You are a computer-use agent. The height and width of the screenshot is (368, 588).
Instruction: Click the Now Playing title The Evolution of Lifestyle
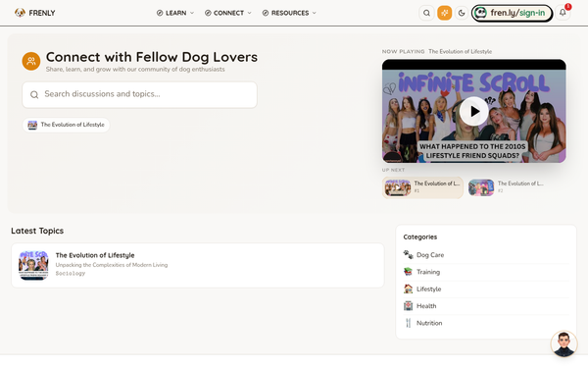[461, 51]
